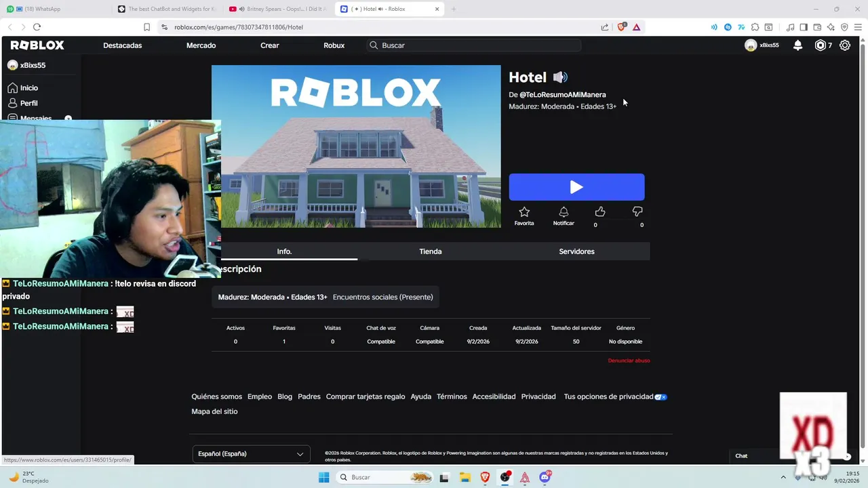
Task: Open Robux in Roblox nav
Action: point(334,45)
